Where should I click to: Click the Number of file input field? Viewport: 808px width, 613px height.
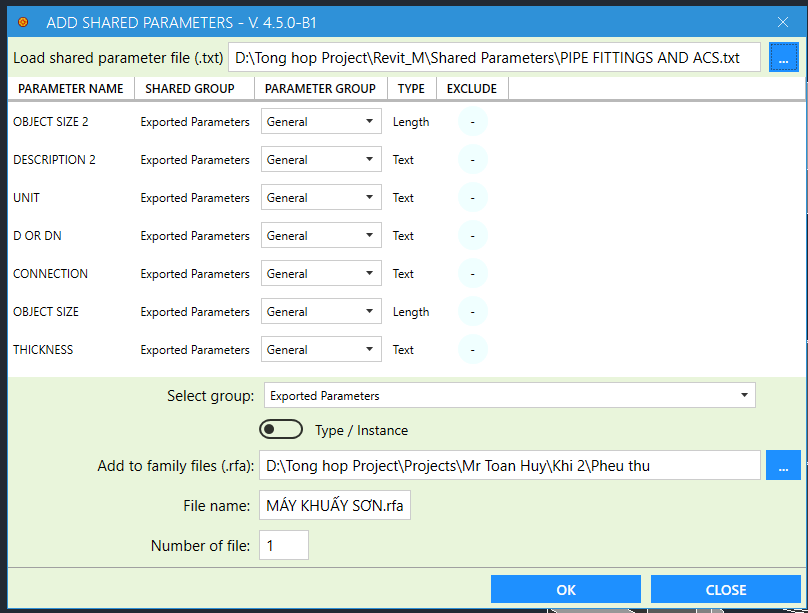(x=284, y=546)
